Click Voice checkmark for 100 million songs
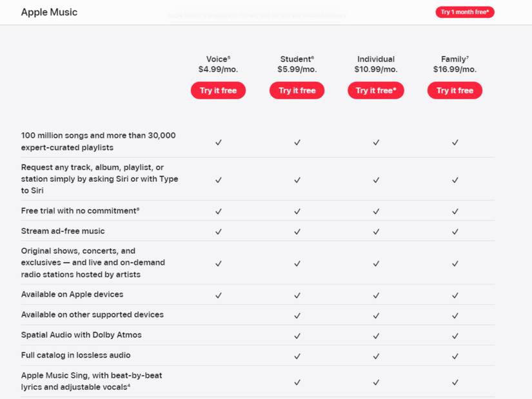 click(x=219, y=142)
